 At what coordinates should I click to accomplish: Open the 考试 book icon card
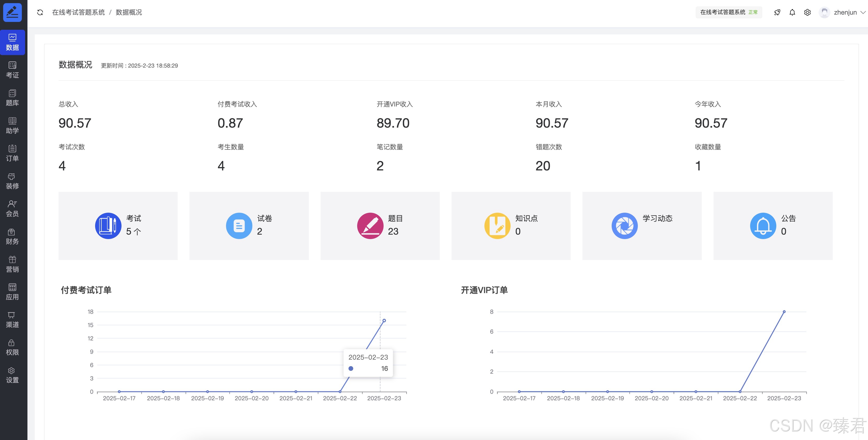pos(108,225)
